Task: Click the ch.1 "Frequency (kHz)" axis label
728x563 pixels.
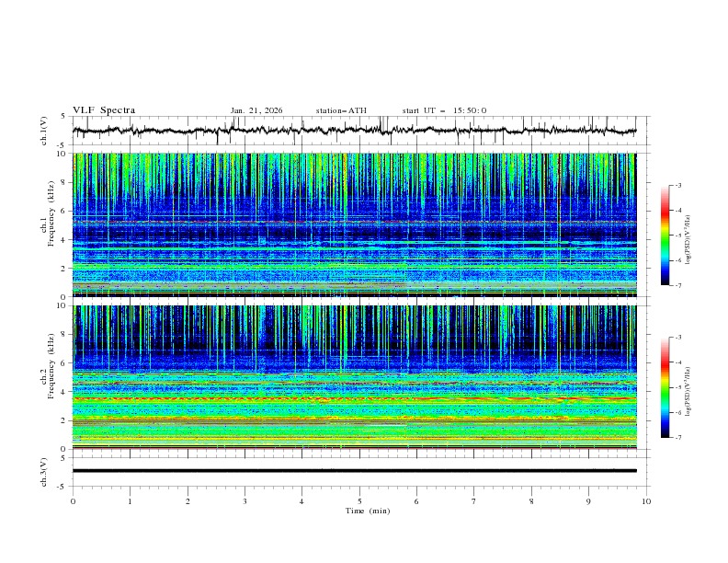Action: coord(51,213)
